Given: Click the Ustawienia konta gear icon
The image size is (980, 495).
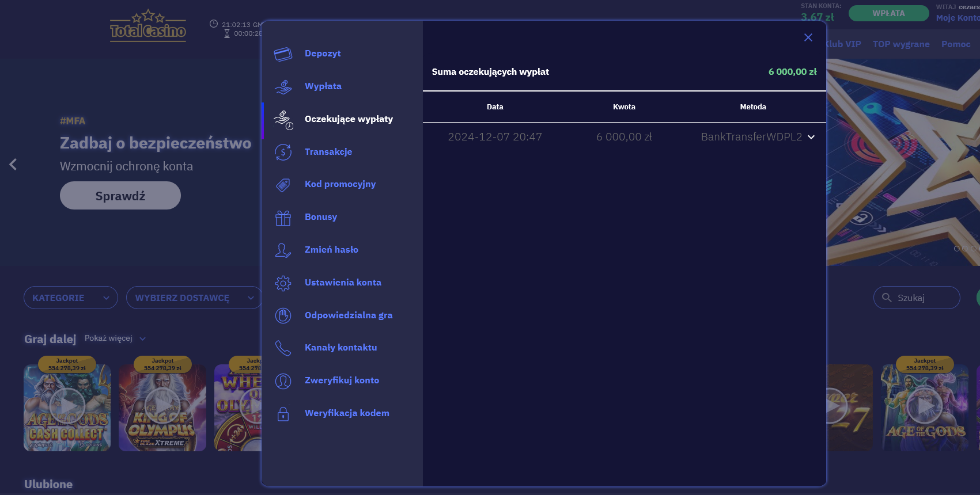Looking at the screenshot, I should pos(283,283).
